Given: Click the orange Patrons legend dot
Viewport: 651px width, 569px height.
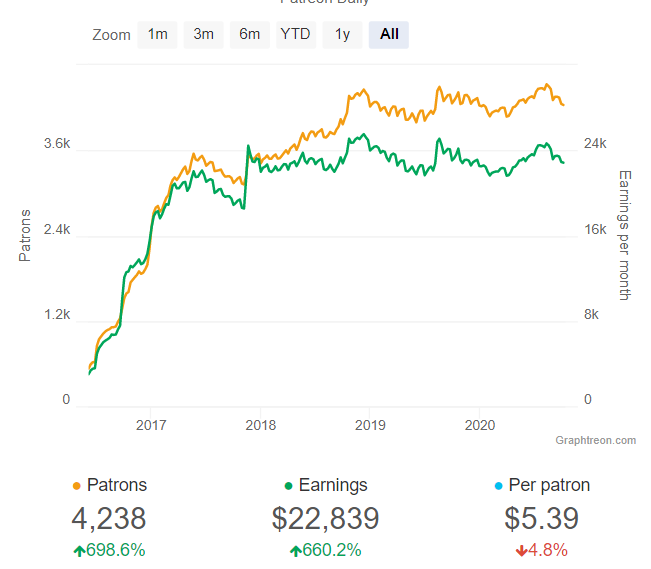Looking at the screenshot, I should coord(76,486).
